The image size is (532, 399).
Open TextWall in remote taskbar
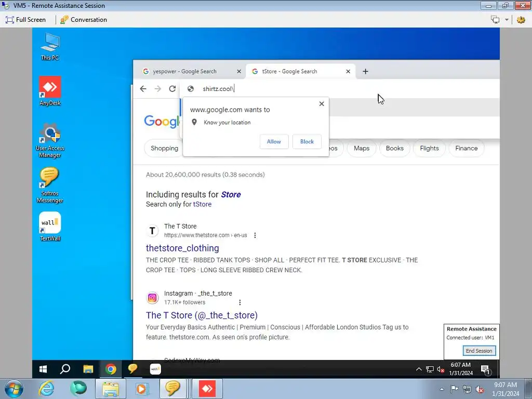tap(155, 369)
